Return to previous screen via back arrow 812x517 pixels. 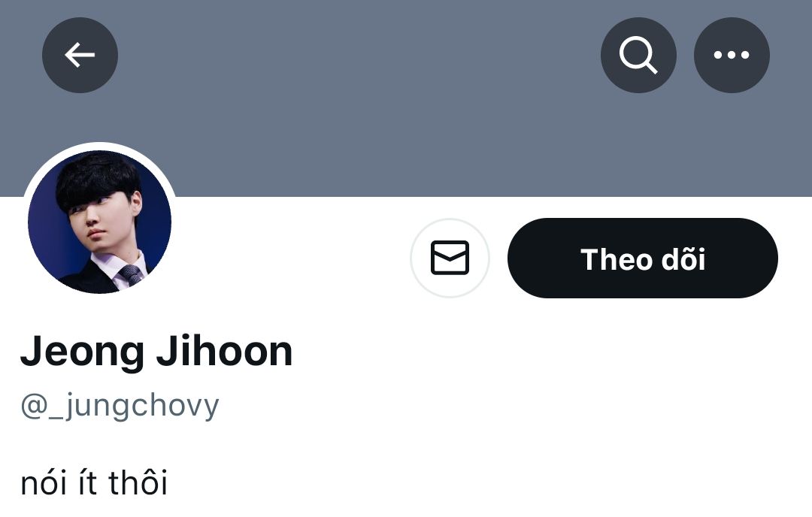(x=80, y=55)
